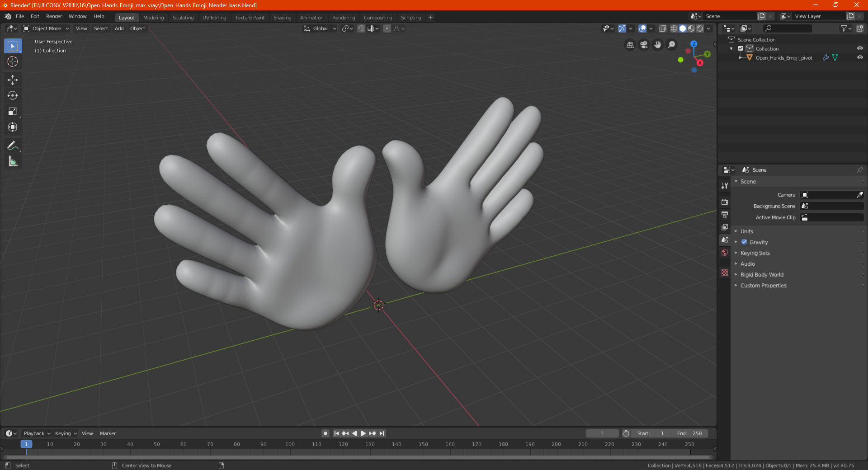
Task: Uncheck Collection exclude checkbox
Action: 741,48
